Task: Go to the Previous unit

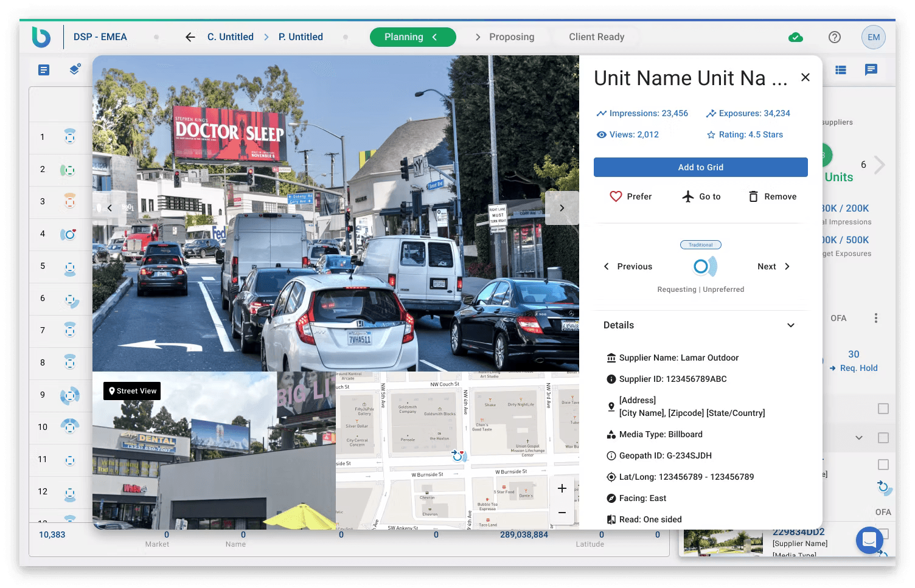Action: point(627,266)
